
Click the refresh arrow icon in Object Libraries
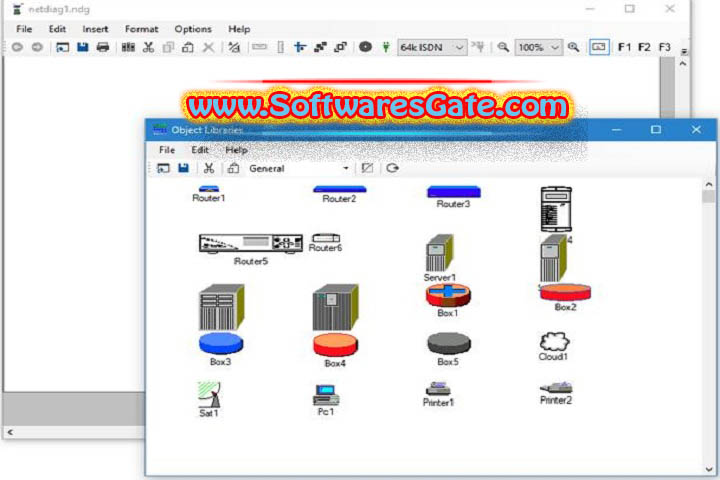tap(392, 168)
